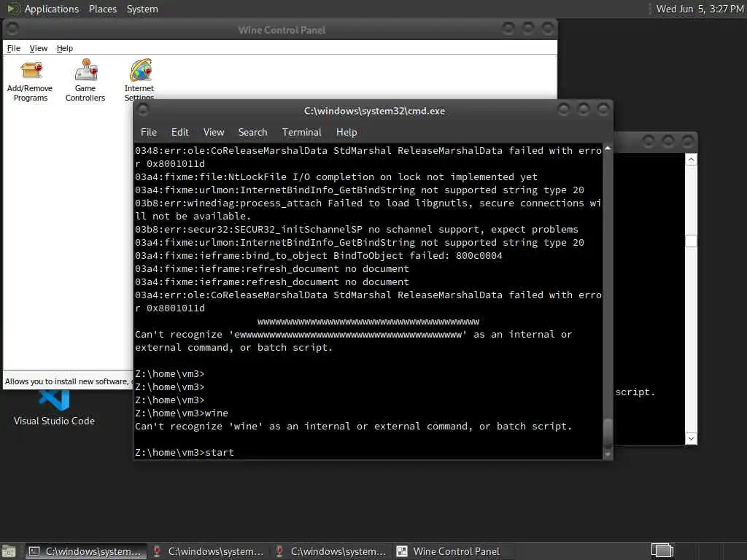Image resolution: width=747 pixels, height=560 pixels.
Task: Open File menu in cmd.exe terminal
Action: 149,133
